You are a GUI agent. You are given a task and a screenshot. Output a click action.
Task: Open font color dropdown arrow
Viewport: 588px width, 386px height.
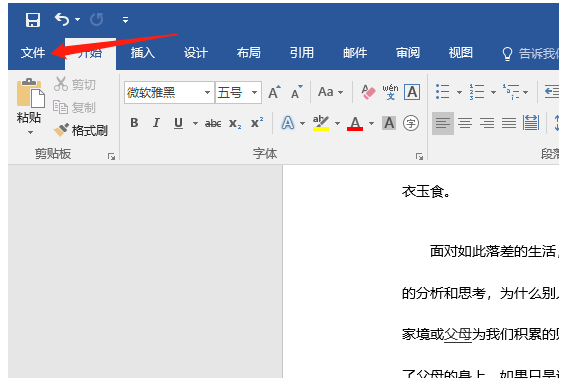371,123
